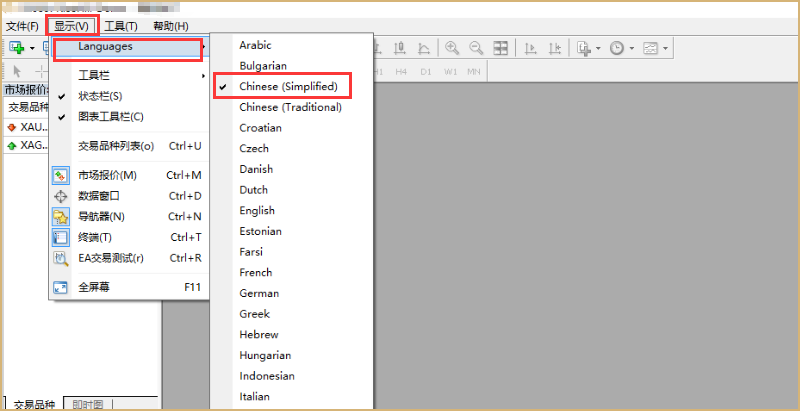Open 终端 Terminal menu entry
The height and width of the screenshot is (411, 800).
[x=96, y=237]
